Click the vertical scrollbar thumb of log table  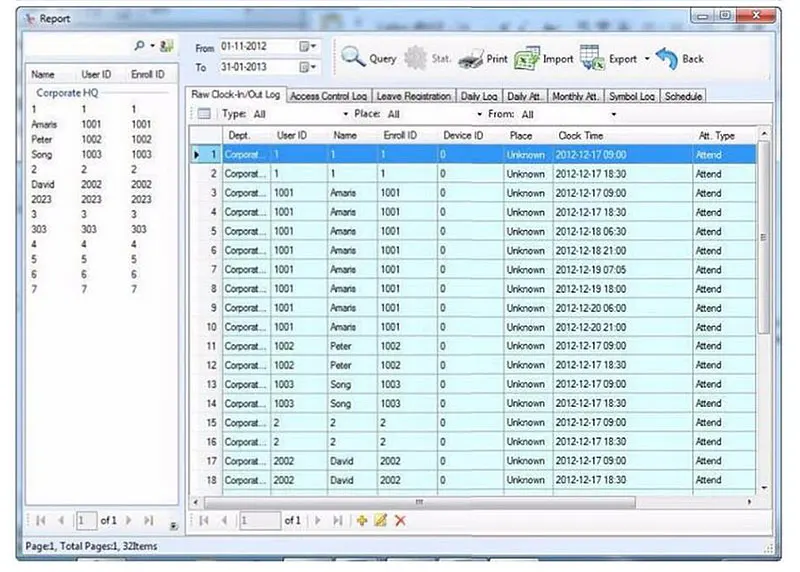pos(764,237)
